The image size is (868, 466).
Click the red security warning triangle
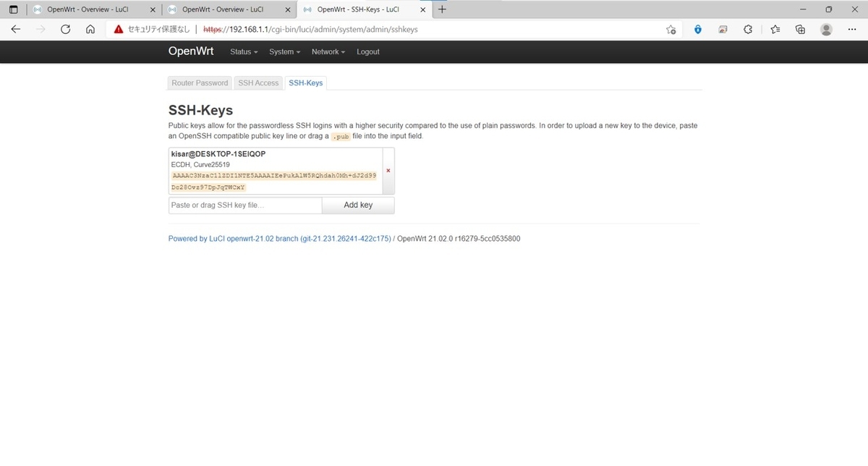pos(119,30)
